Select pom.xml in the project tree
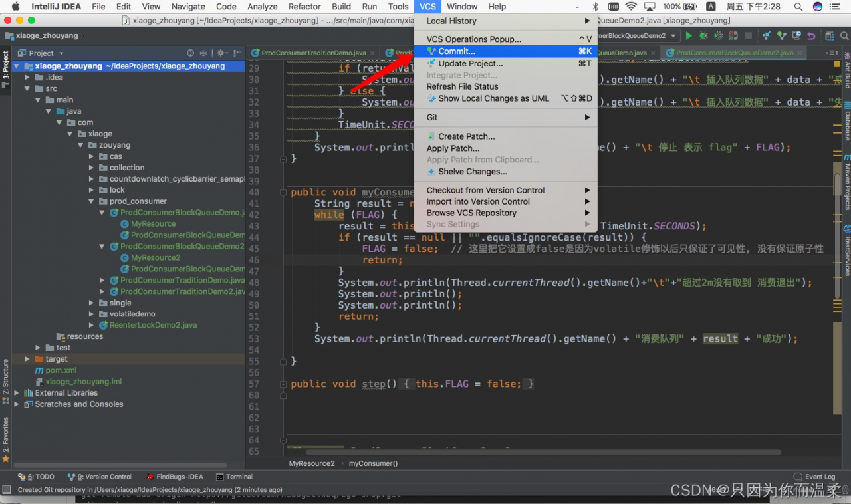The image size is (851, 504). click(x=61, y=370)
